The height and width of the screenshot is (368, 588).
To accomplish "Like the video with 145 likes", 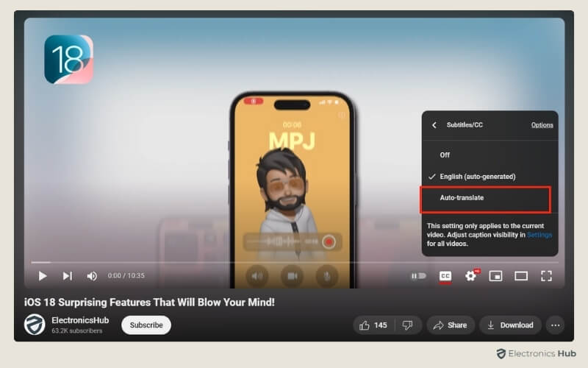I will coord(373,325).
